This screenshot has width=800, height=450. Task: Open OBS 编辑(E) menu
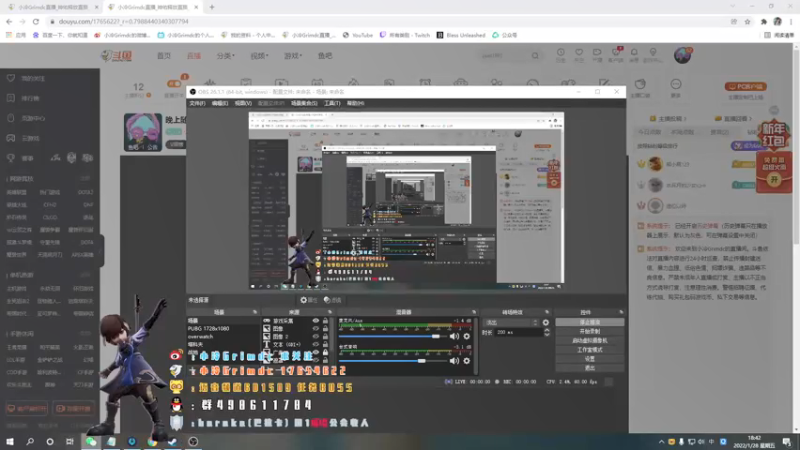pos(220,103)
